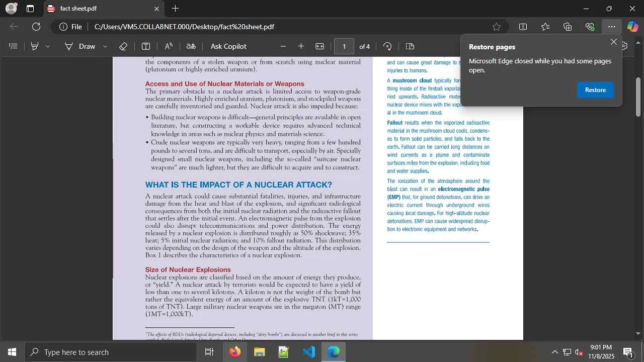Click the bold 'Fallout' term
644x362 pixels.
(x=395, y=123)
